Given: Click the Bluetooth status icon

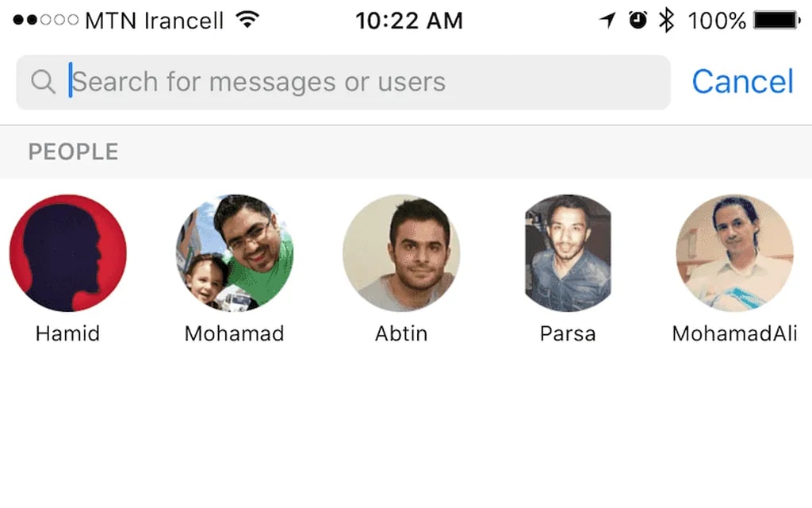Looking at the screenshot, I should [x=666, y=21].
